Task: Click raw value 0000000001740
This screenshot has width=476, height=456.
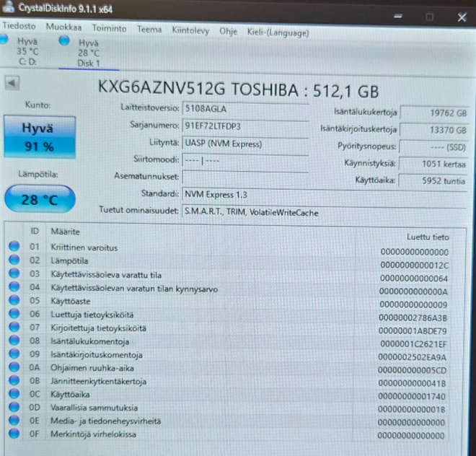Action: (x=412, y=396)
